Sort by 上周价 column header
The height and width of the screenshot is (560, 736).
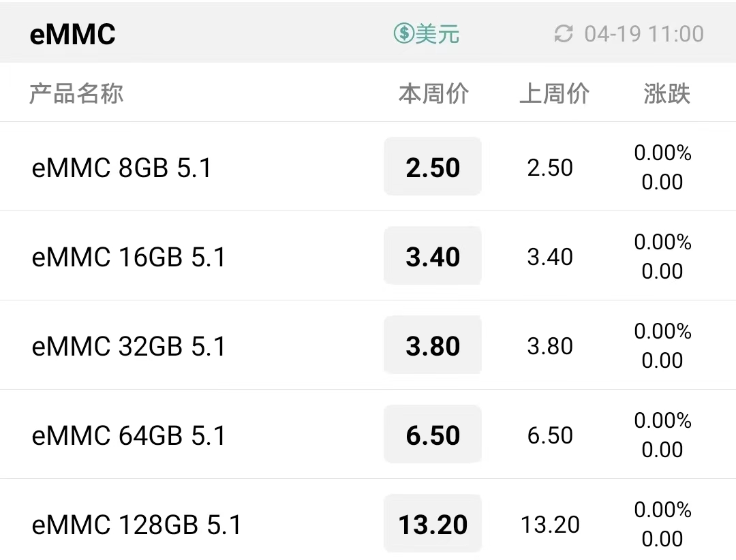(554, 93)
